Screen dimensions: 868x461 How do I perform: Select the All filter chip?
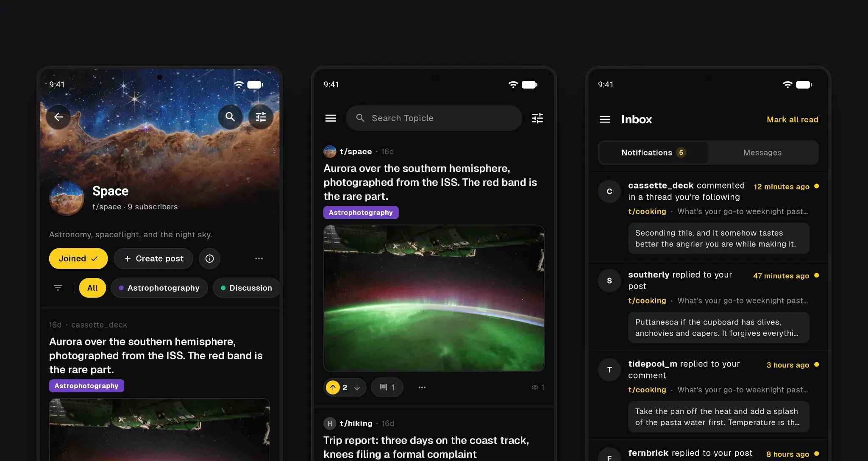tap(92, 288)
